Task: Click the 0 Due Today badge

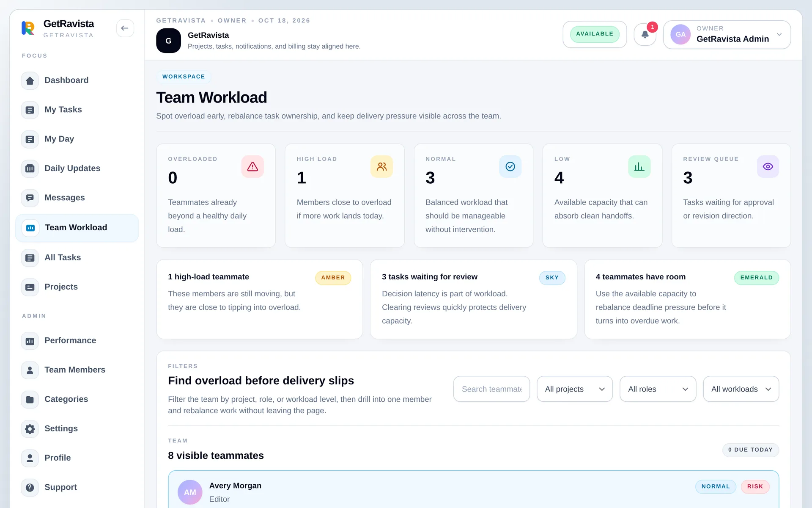Action: (x=751, y=450)
